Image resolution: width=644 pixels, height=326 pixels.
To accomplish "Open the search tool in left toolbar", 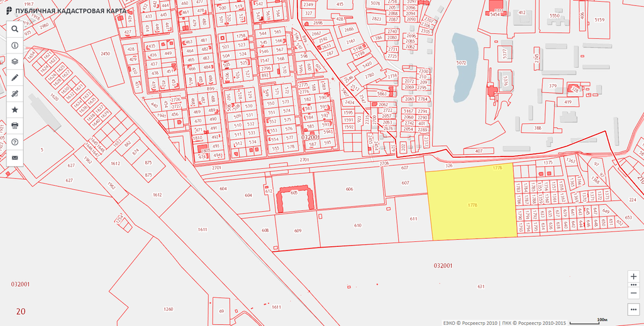I will click(14, 29).
